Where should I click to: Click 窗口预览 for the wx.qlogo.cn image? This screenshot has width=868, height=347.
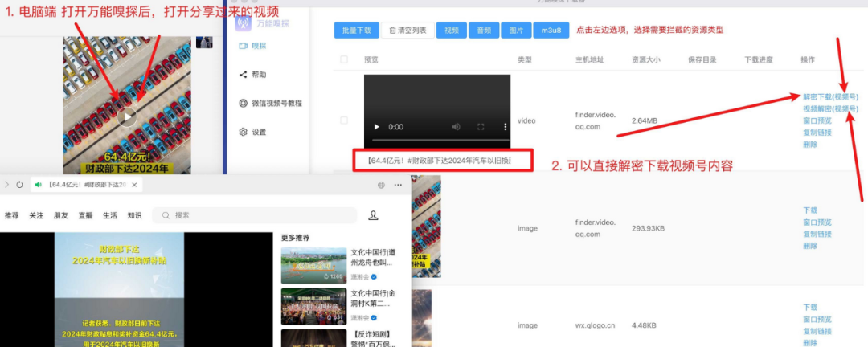817,320
